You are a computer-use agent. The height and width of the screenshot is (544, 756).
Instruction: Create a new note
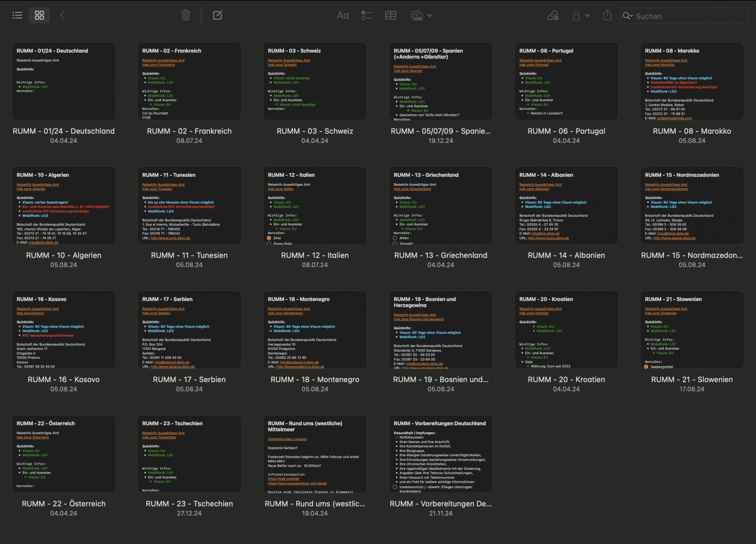coord(218,15)
